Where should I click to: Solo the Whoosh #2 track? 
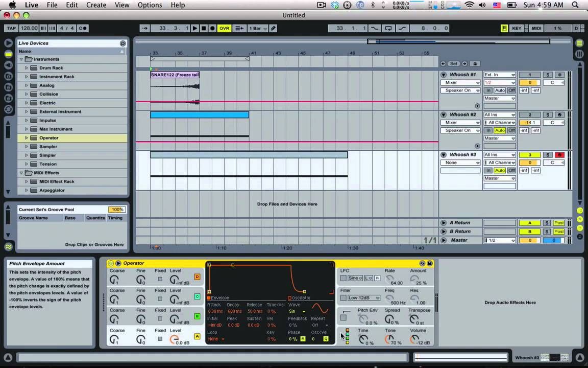(x=548, y=115)
